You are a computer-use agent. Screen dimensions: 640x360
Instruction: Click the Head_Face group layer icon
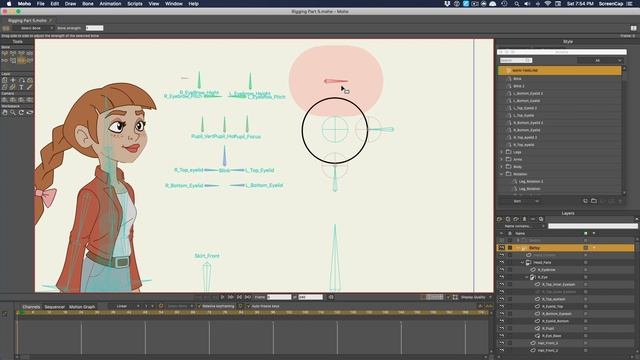point(529,262)
